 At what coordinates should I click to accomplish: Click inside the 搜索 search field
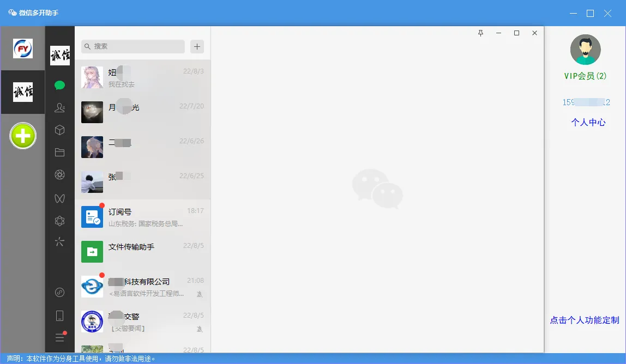click(x=133, y=47)
